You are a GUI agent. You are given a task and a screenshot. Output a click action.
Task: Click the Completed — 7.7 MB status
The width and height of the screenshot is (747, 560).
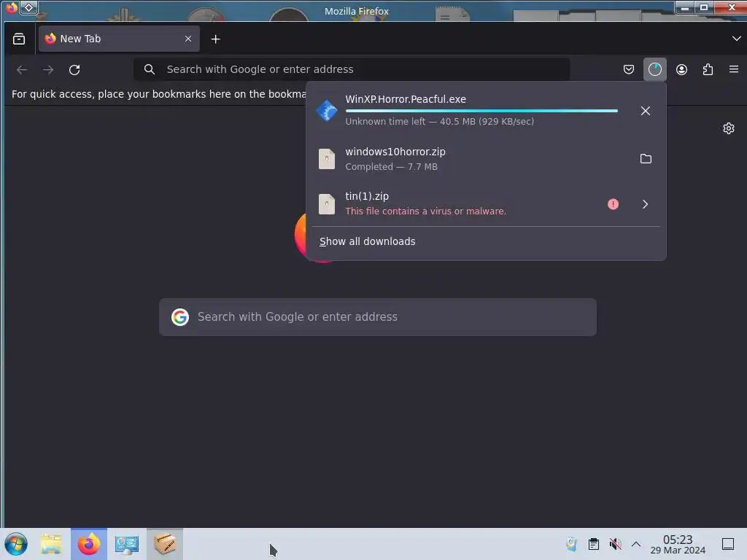pos(391,167)
